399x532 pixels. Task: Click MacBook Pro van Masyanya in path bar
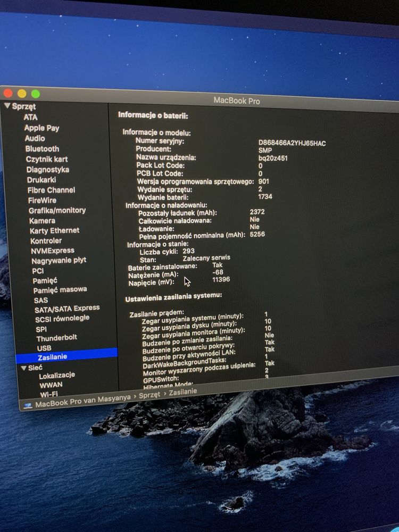pyautogui.click(x=83, y=401)
